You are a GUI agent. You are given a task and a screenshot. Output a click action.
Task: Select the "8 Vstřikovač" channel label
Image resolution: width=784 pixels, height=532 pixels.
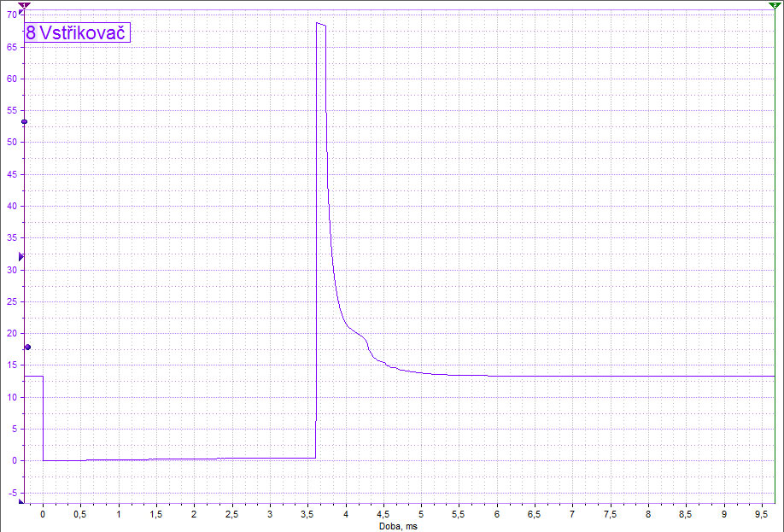click(77, 33)
